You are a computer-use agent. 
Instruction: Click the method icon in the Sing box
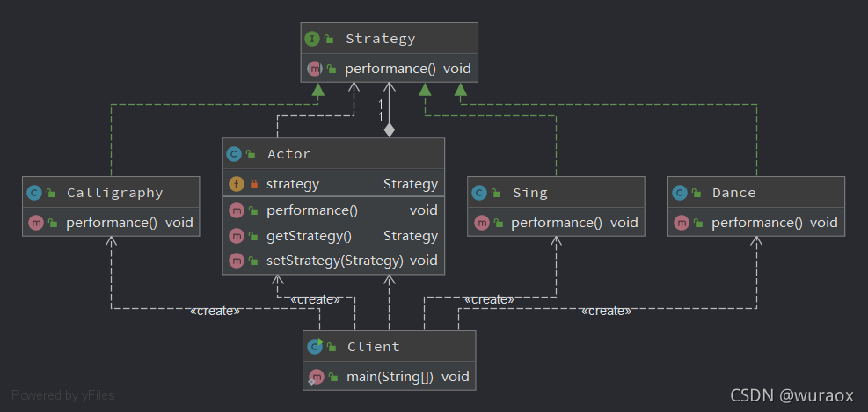tap(482, 223)
